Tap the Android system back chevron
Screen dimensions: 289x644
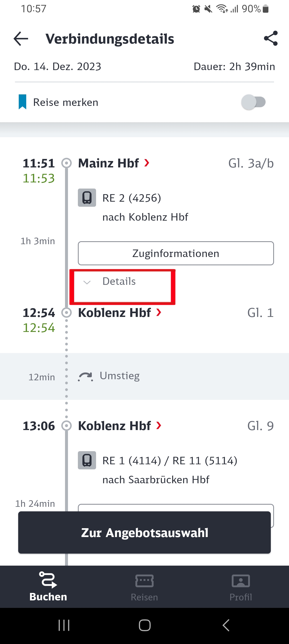[x=226, y=625]
